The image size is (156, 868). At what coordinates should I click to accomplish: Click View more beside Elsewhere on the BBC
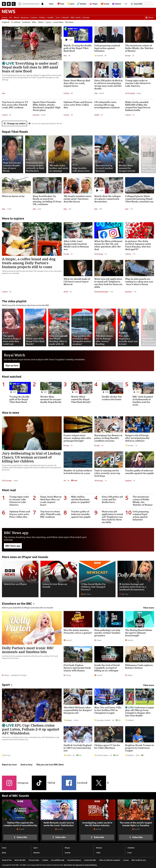(x=149, y=608)
